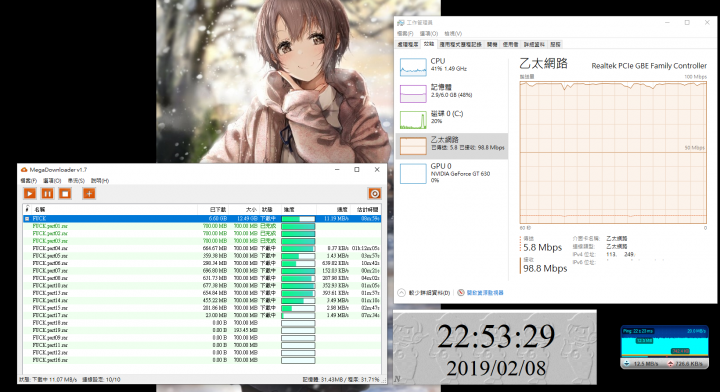Select the GPU 0 NVIDIA GeForce item

click(452, 173)
